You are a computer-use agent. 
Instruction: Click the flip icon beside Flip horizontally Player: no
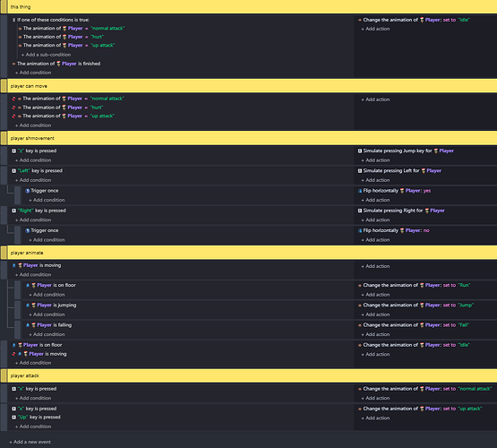click(x=360, y=230)
